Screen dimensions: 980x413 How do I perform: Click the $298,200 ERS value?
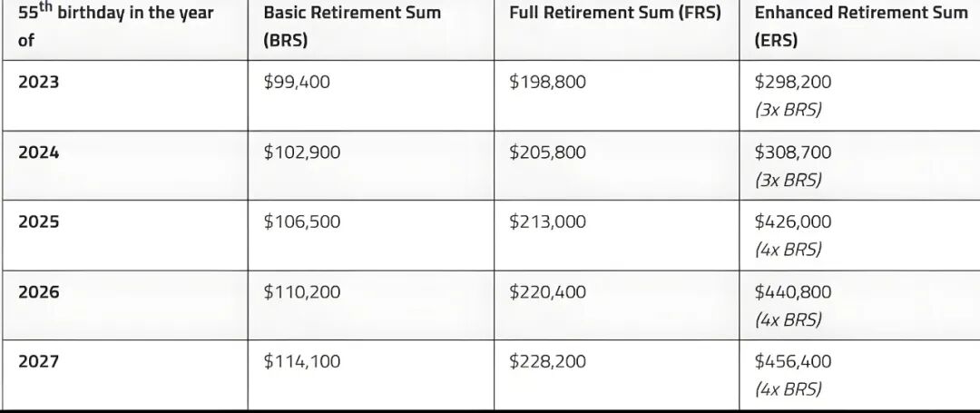coord(793,82)
